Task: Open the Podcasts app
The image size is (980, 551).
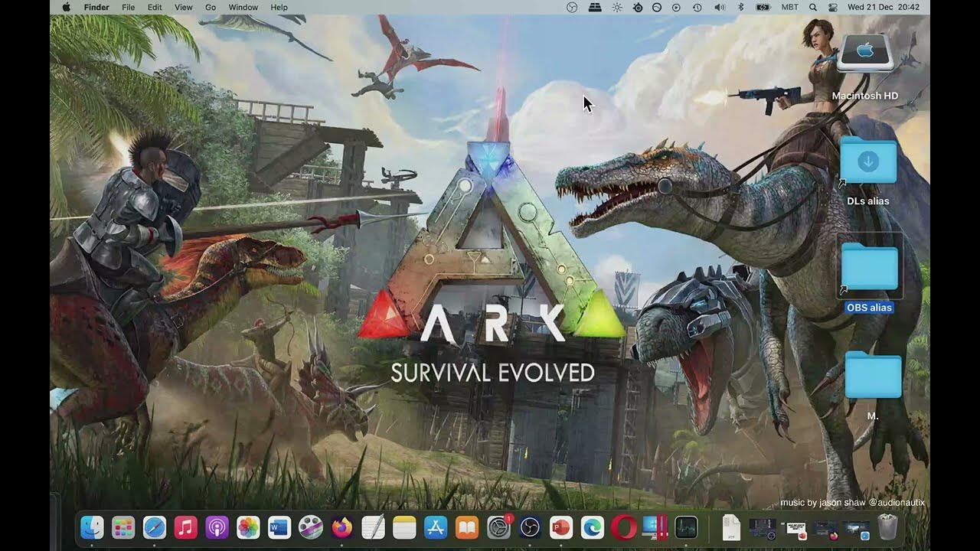Action: click(217, 527)
